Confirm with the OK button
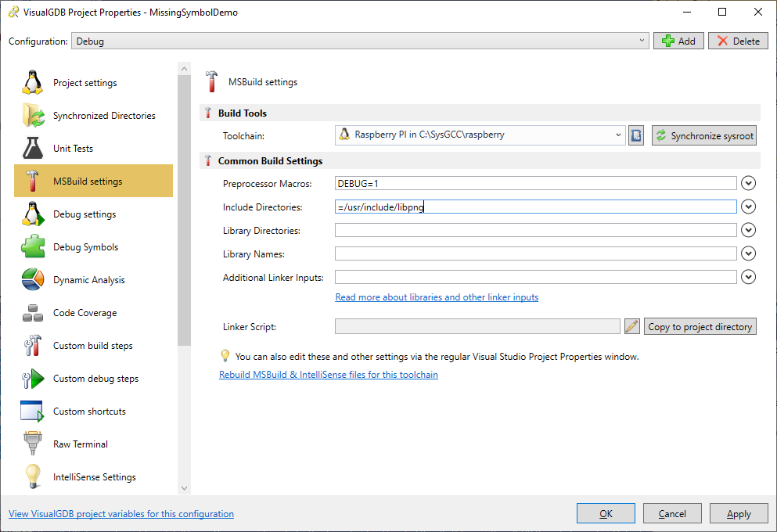777x532 pixels. coord(606,514)
